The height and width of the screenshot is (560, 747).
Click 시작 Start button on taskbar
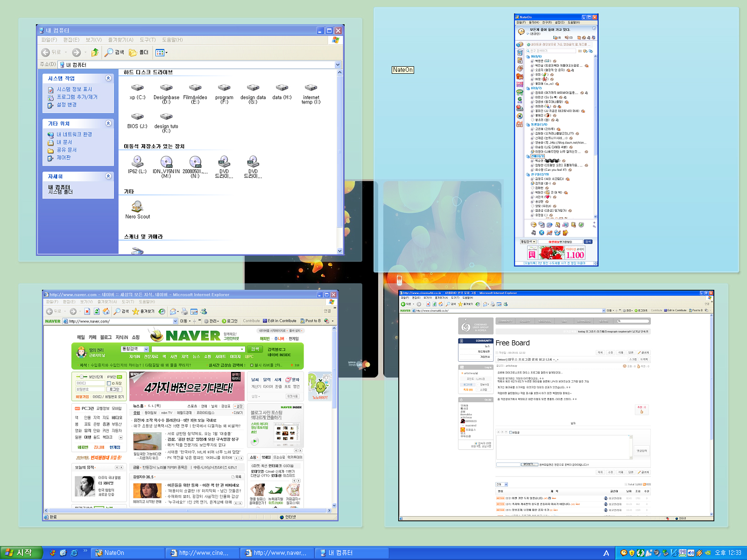point(21,553)
